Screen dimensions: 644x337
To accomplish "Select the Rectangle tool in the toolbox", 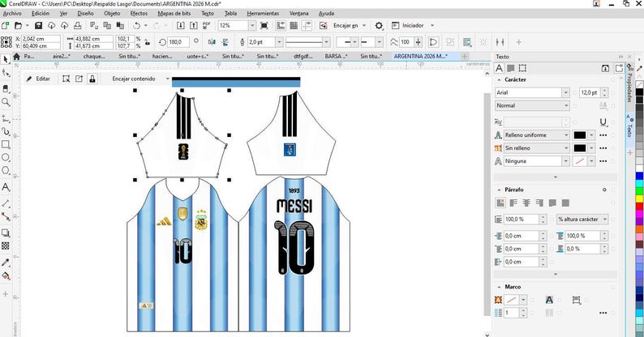I will click(x=6, y=144).
